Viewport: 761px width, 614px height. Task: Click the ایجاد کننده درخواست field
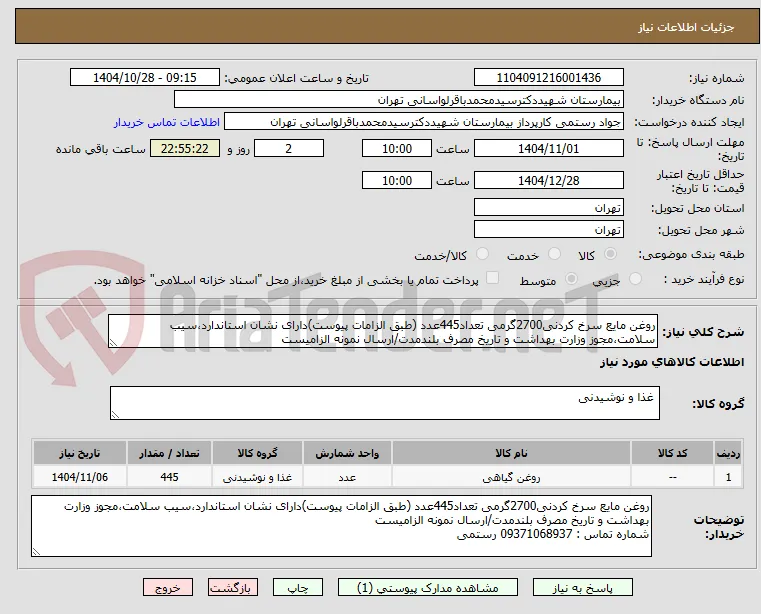point(424,121)
